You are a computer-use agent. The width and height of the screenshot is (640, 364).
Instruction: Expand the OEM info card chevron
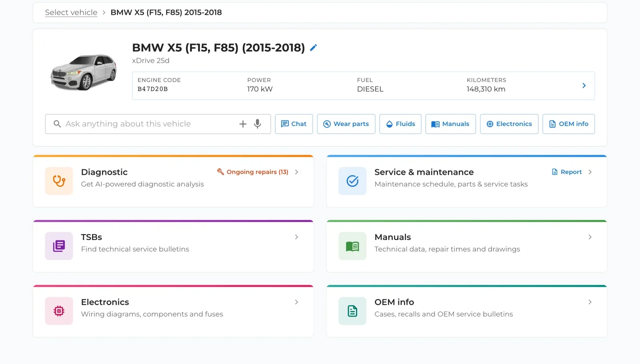pos(590,302)
